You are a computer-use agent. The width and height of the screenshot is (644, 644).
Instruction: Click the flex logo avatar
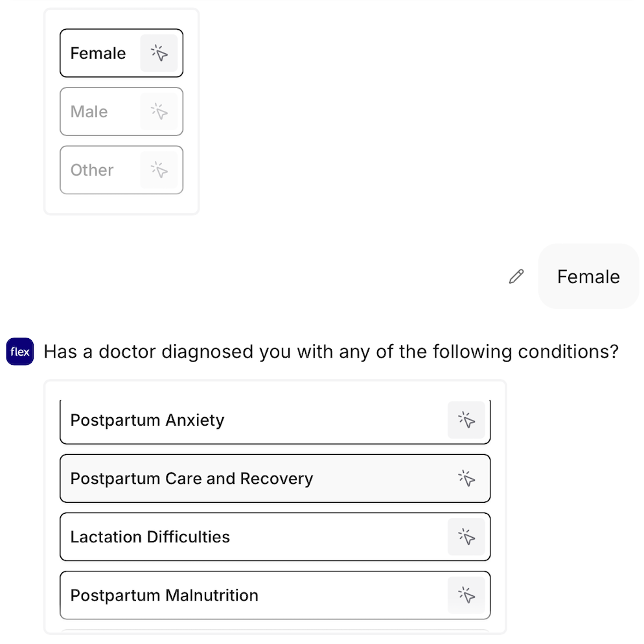[x=19, y=352]
